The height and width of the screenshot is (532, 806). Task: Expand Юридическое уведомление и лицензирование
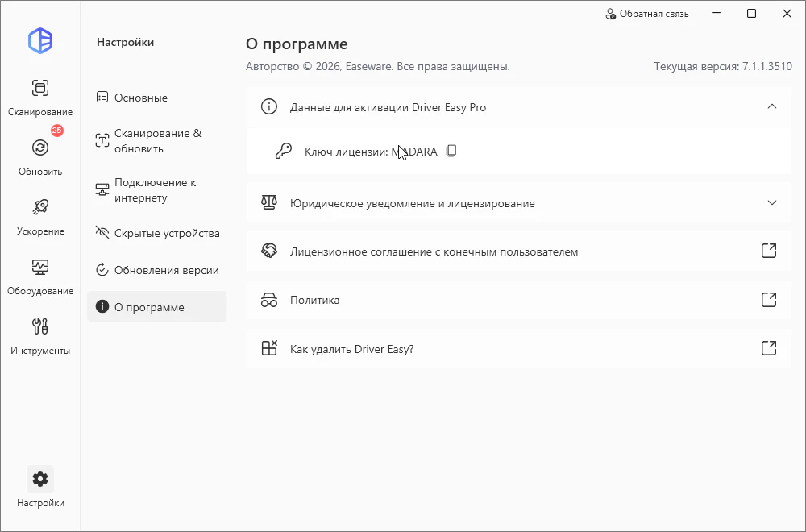click(772, 203)
